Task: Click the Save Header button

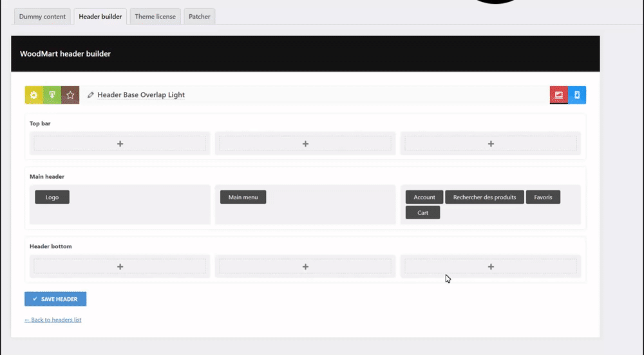Action: tap(55, 299)
